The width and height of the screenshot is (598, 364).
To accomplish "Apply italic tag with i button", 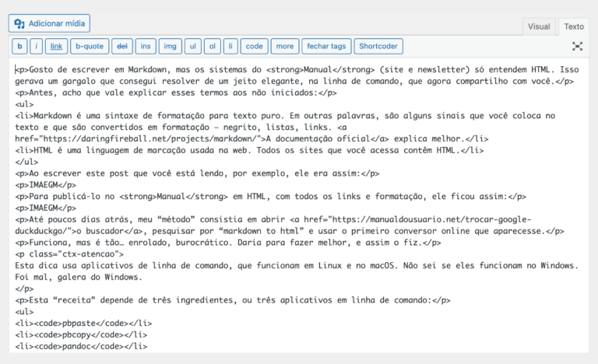I will coord(37,46).
